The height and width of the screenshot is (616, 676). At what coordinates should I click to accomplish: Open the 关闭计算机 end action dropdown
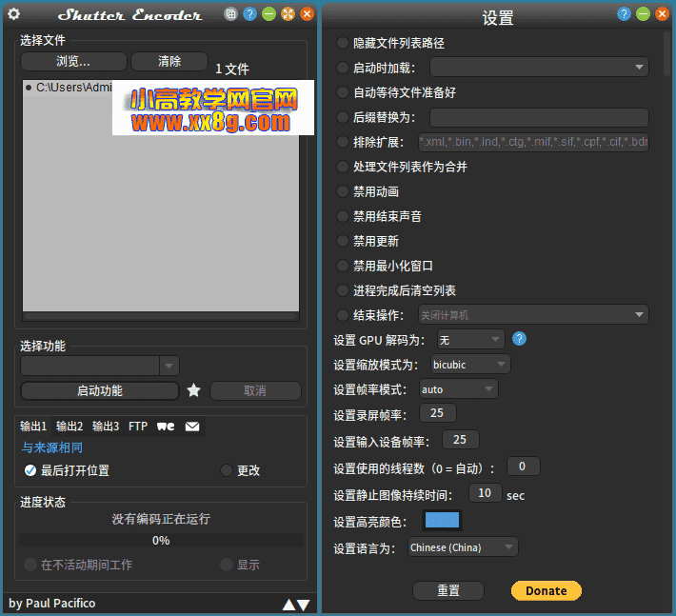coord(533,315)
